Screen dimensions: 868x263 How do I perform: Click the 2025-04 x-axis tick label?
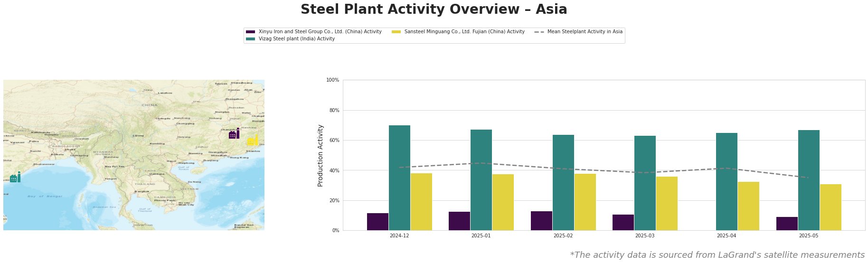coord(726,235)
